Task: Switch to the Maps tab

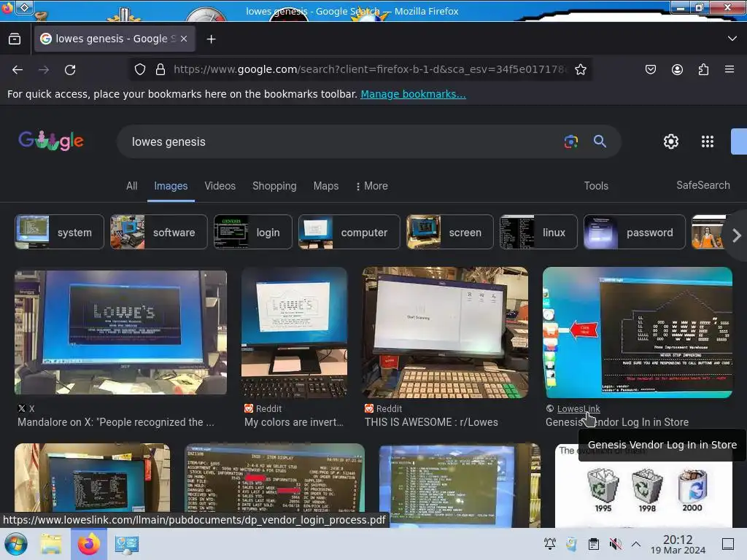Action: pyautogui.click(x=326, y=186)
